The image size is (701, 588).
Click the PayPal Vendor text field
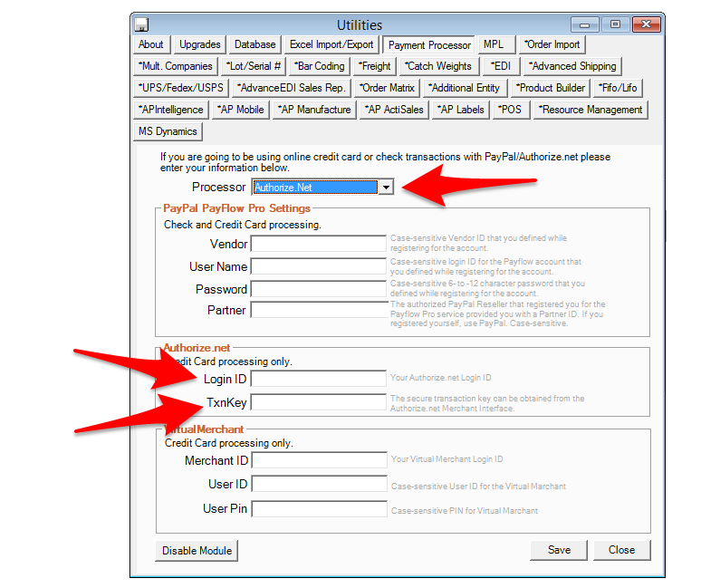(319, 244)
